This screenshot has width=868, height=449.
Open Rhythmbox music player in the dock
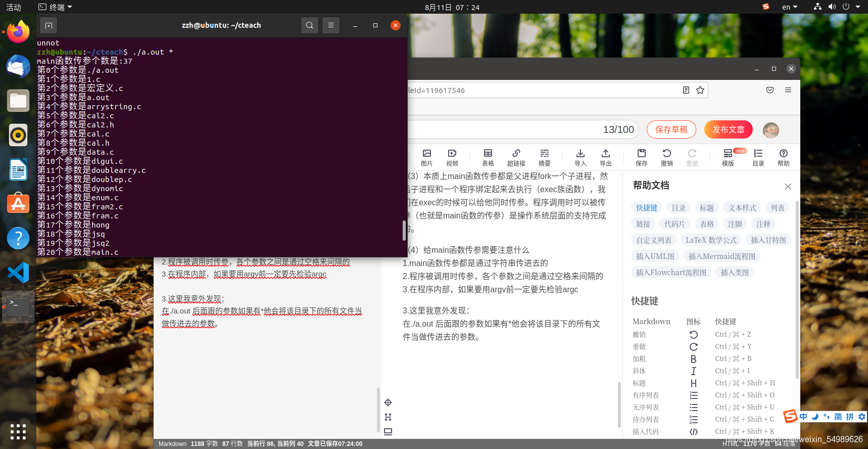(18, 135)
